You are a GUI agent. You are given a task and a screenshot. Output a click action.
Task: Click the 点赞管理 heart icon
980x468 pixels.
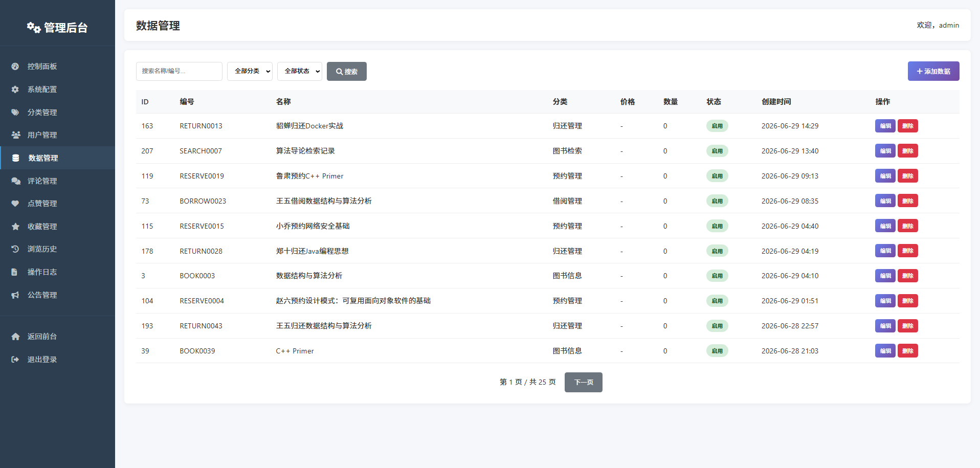pos(15,204)
